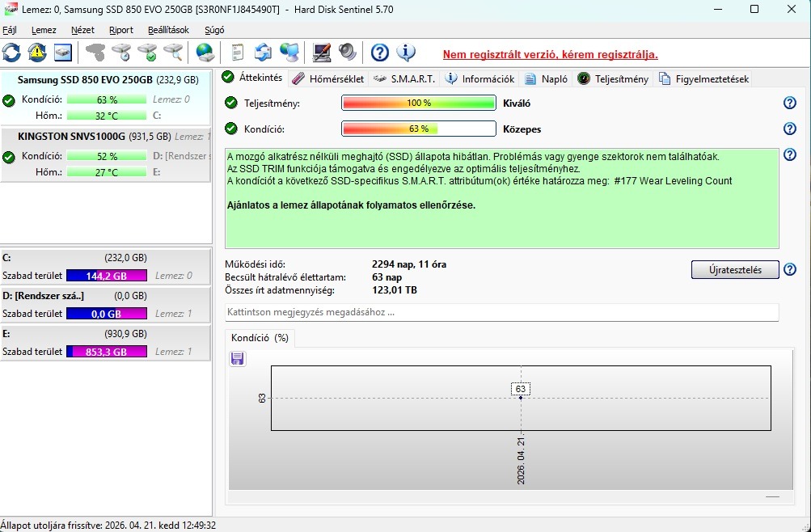Click the 144,2 GB free space bar
This screenshot has height=532, width=811.
coord(107,276)
